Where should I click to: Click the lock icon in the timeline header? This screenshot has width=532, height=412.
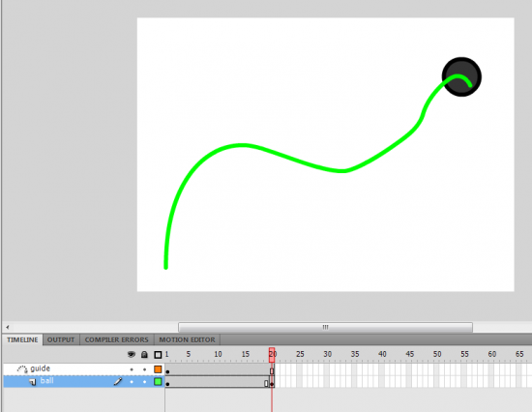coord(144,355)
